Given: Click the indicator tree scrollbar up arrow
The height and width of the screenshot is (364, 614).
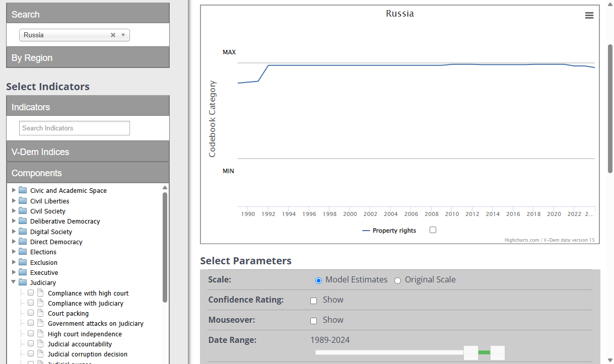Looking at the screenshot, I should click(165, 188).
